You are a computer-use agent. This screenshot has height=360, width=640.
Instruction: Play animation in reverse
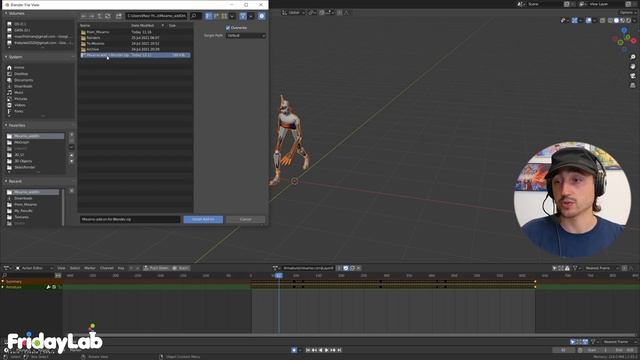[x=320, y=350]
